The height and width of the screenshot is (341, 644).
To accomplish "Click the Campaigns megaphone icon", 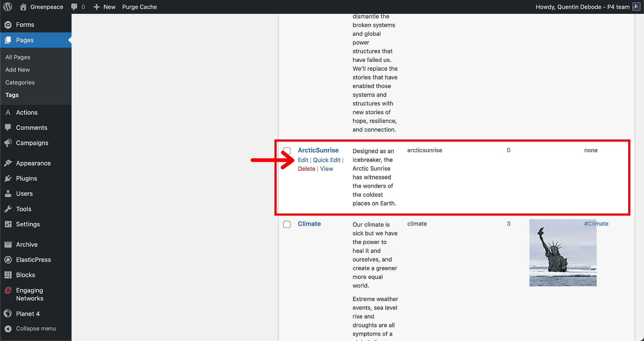I will pos(8,143).
